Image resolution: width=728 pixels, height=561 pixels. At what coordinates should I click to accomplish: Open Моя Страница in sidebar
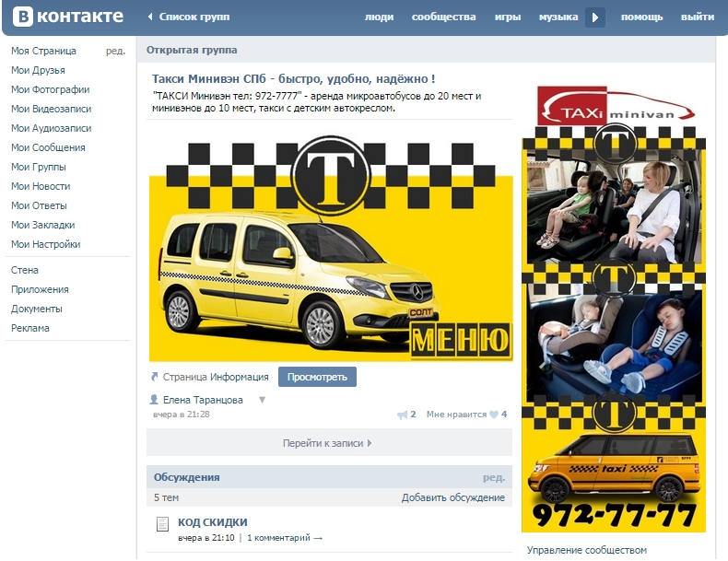tap(43, 51)
